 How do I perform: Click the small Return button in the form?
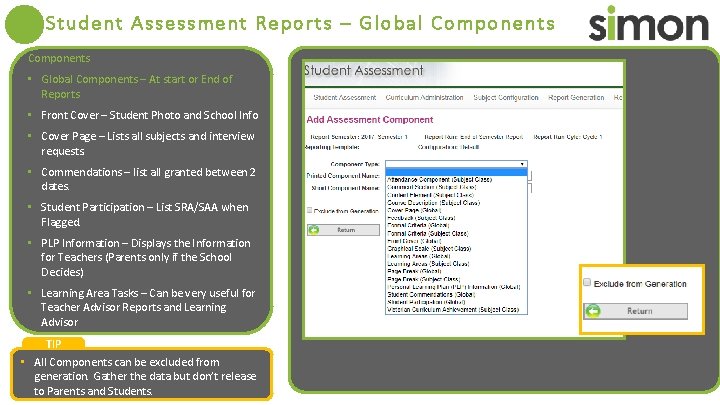(x=343, y=230)
